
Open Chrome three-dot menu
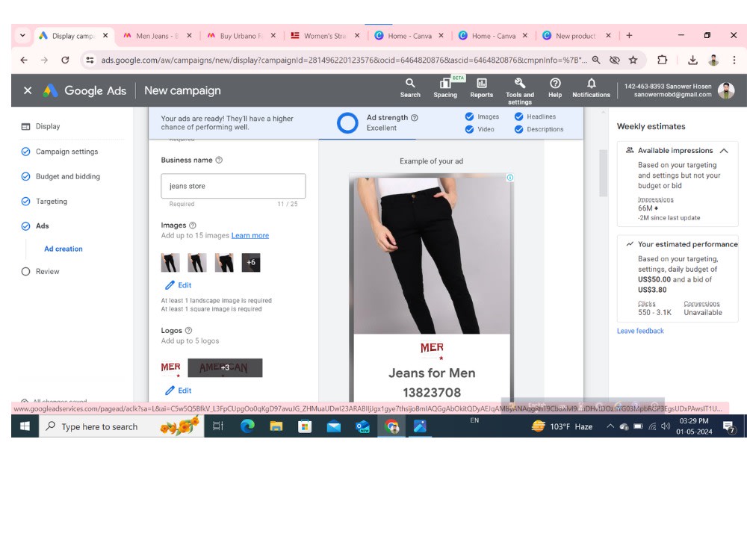pyautogui.click(x=734, y=60)
